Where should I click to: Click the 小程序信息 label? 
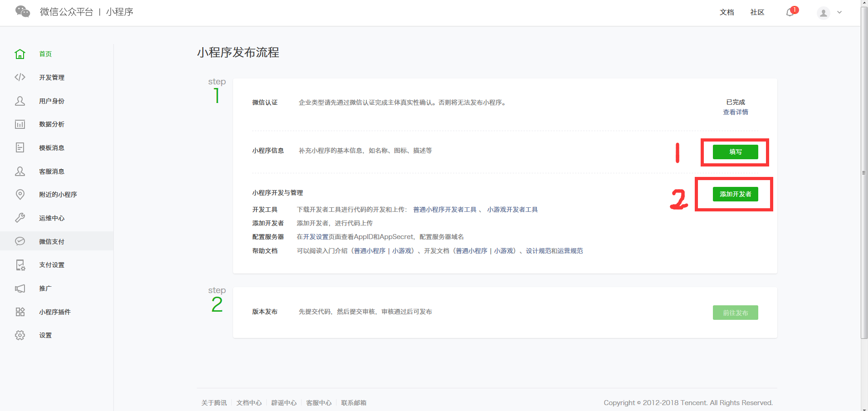click(x=268, y=151)
